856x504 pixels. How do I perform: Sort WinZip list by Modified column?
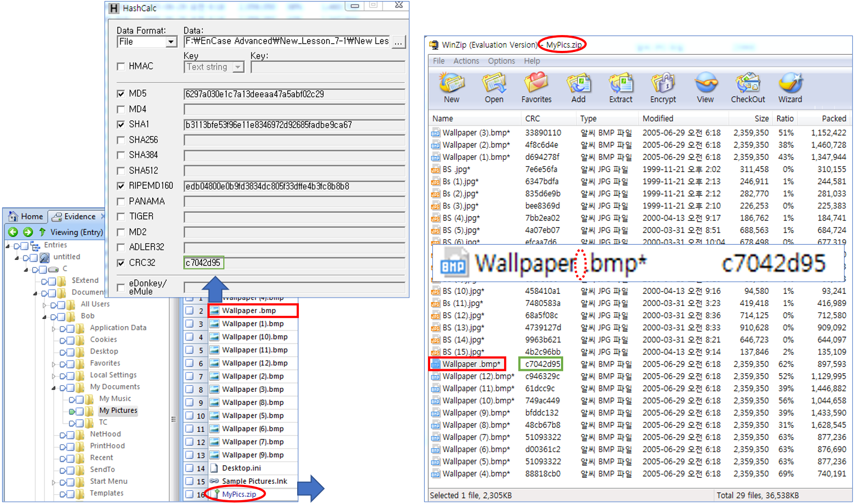click(683, 118)
